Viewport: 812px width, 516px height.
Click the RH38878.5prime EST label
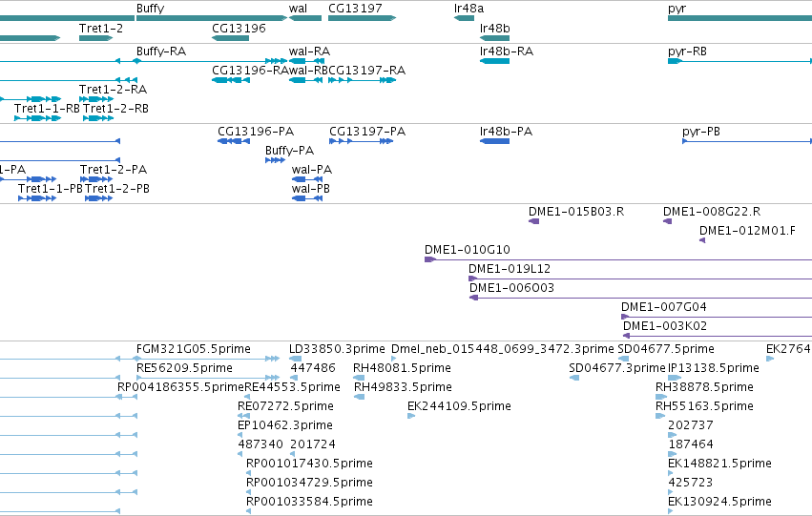pos(704,387)
